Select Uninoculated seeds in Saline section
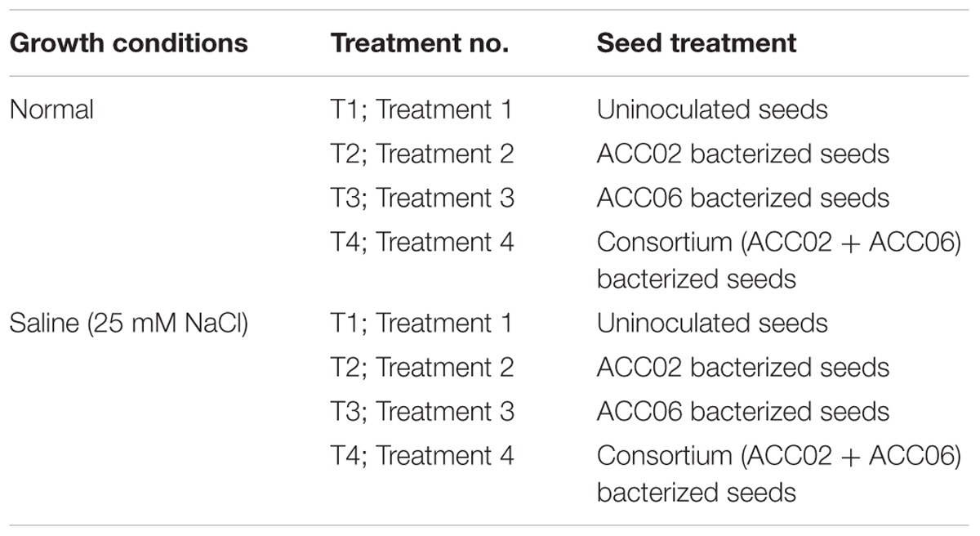 (x=712, y=323)
